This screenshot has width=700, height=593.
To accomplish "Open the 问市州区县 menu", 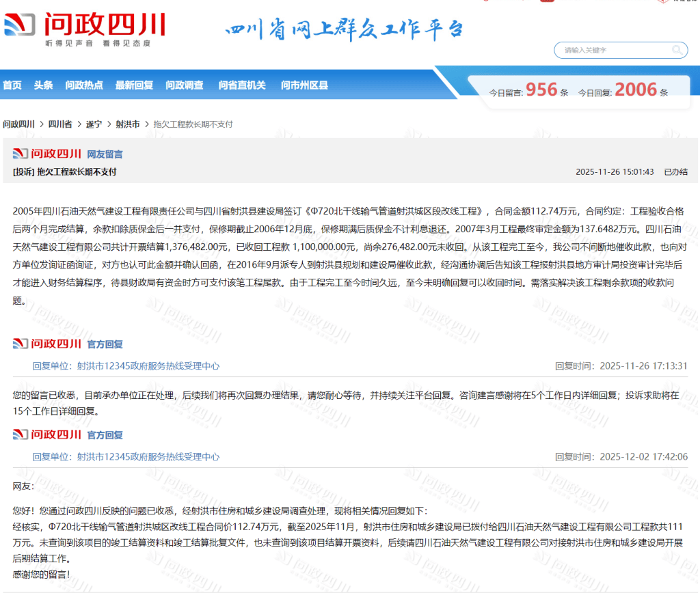I will [x=304, y=85].
